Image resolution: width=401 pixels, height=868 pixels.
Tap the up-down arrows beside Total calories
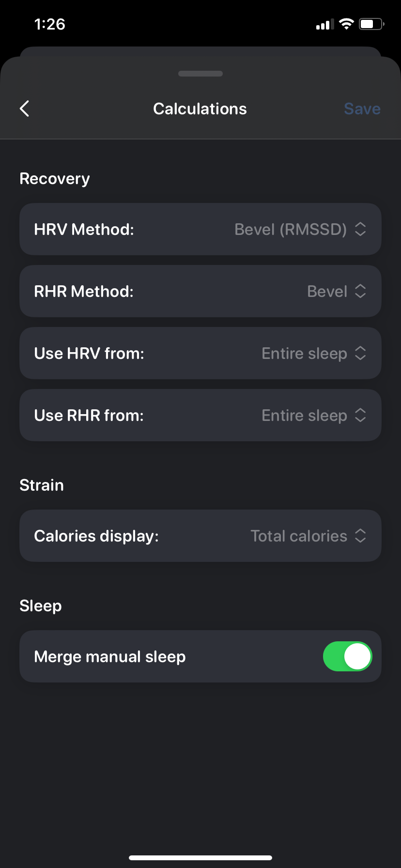point(360,536)
